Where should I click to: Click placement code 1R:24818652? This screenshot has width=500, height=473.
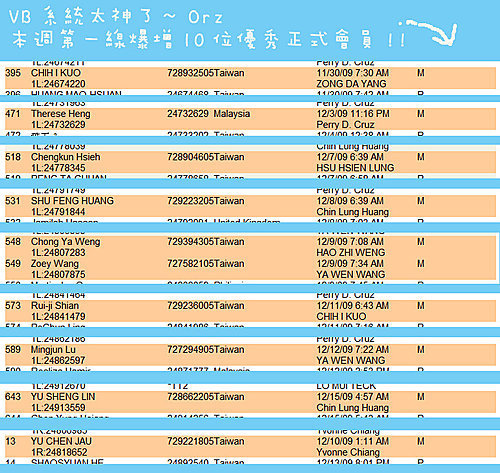59,452
